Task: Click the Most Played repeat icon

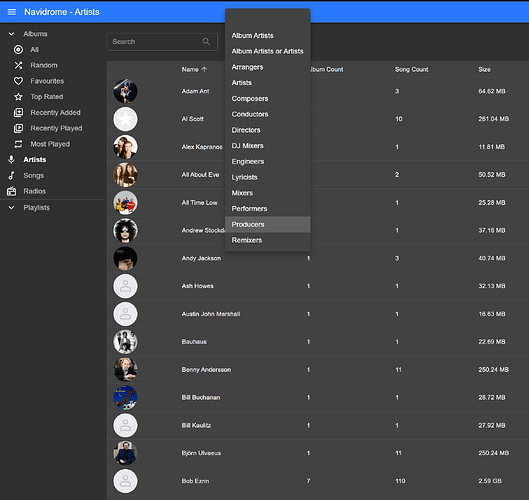Action: pyautogui.click(x=18, y=144)
